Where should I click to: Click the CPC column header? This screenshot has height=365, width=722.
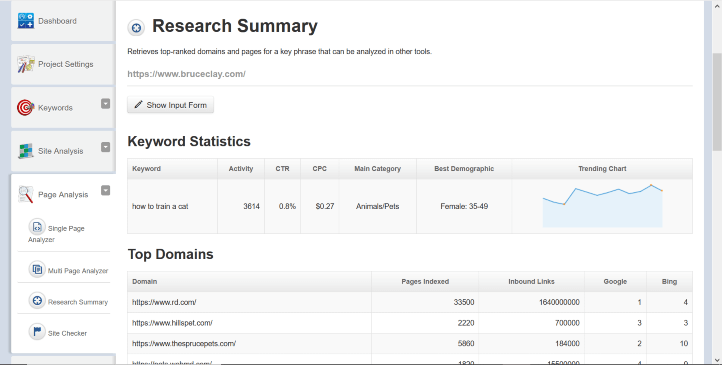pyautogui.click(x=320, y=169)
